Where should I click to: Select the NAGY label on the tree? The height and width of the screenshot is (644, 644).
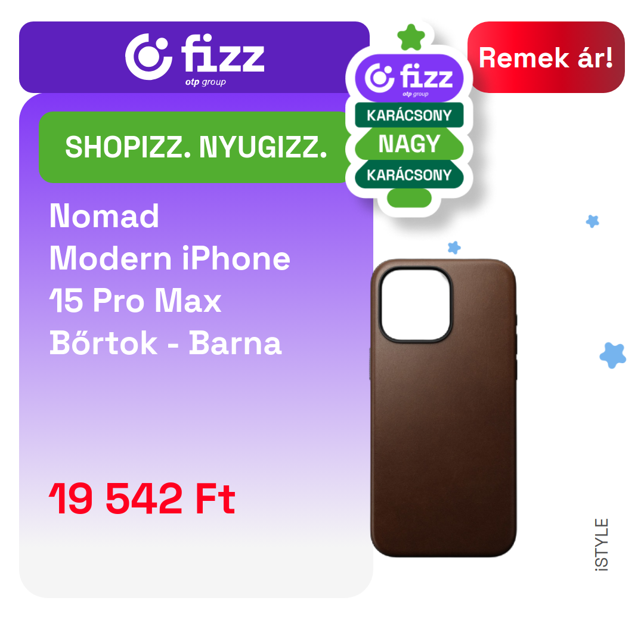coord(409,144)
